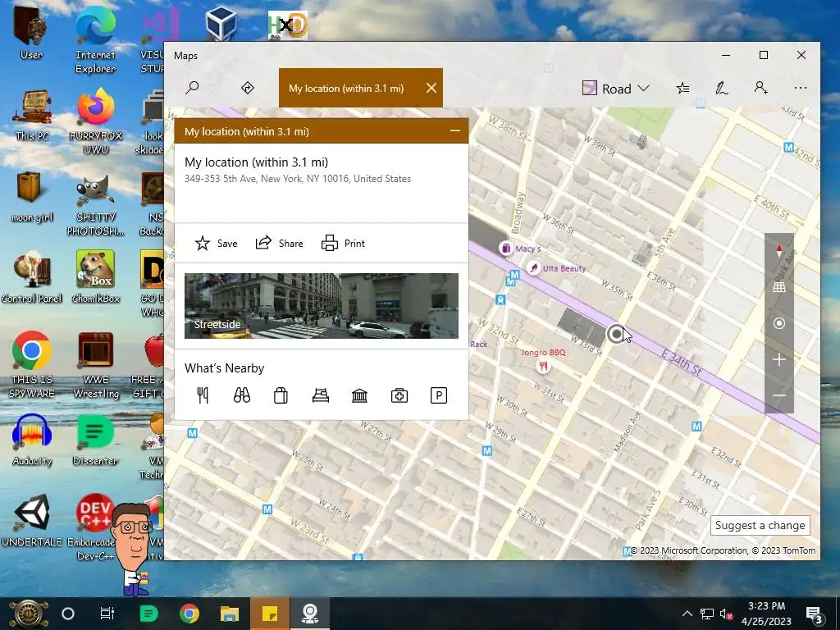Close the My location tab

(431, 88)
